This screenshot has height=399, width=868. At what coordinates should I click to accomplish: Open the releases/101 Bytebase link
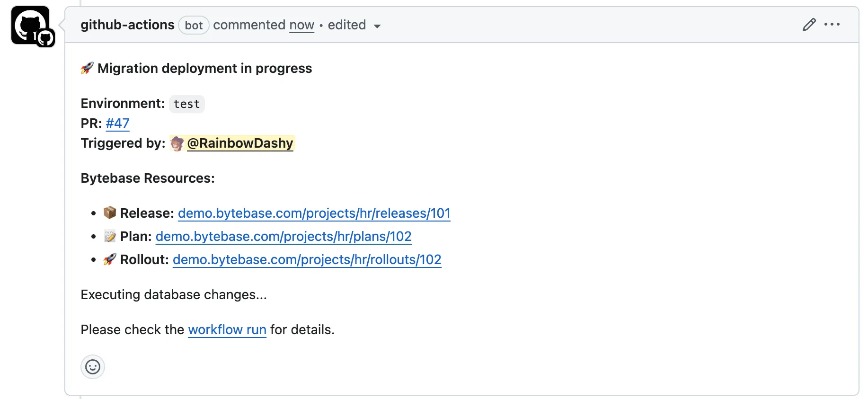click(x=314, y=213)
